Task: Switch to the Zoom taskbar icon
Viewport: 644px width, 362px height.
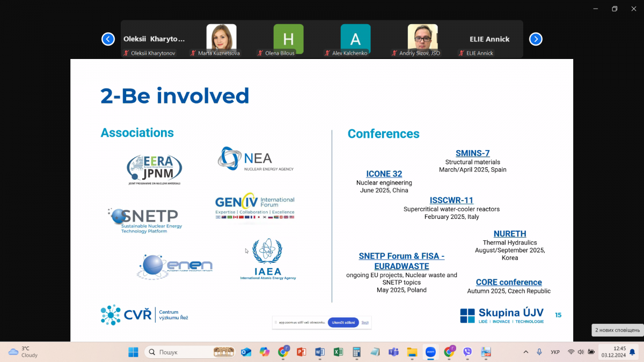Action: click(430, 352)
